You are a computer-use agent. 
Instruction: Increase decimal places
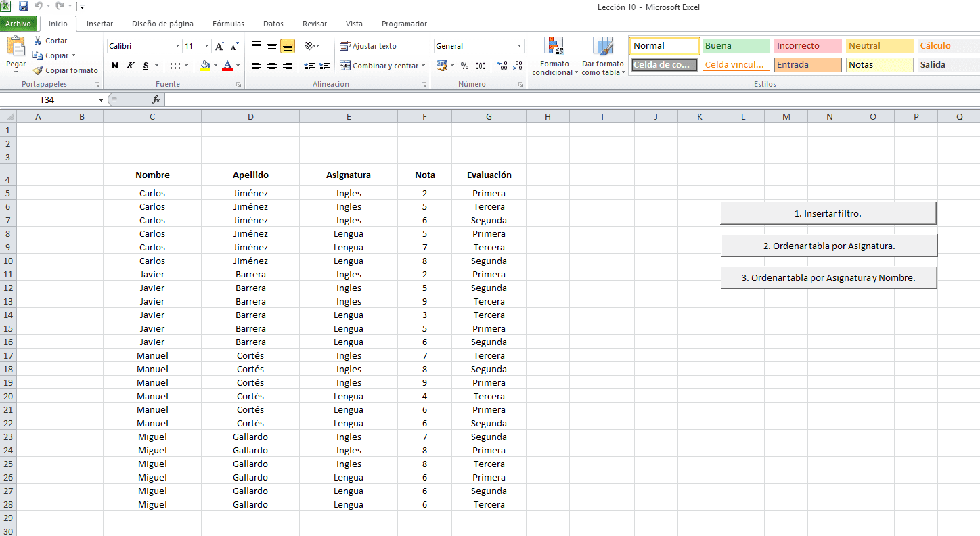502,66
